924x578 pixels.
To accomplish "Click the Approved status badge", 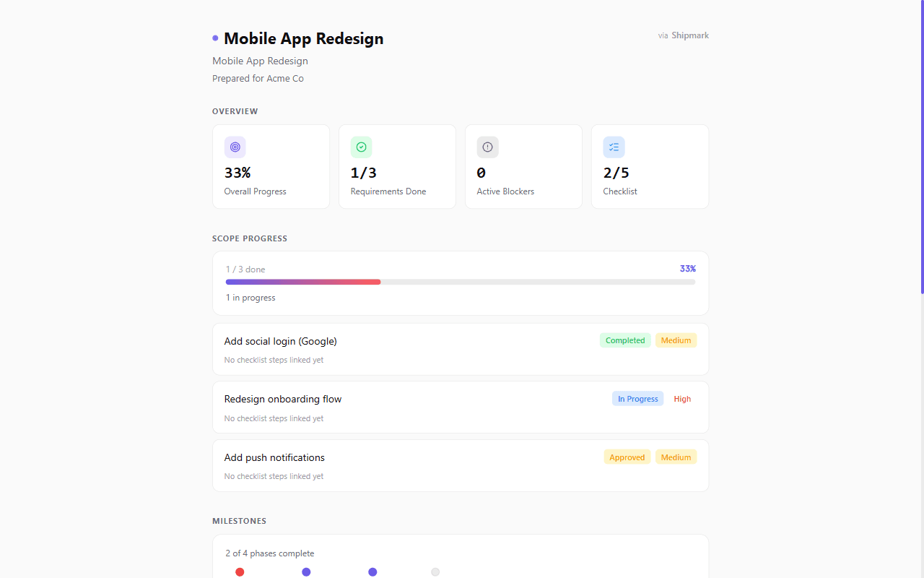I will coord(627,457).
